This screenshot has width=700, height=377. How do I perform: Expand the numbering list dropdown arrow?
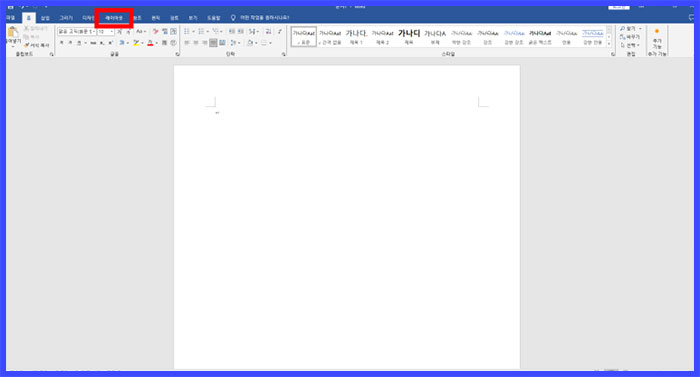click(x=208, y=32)
